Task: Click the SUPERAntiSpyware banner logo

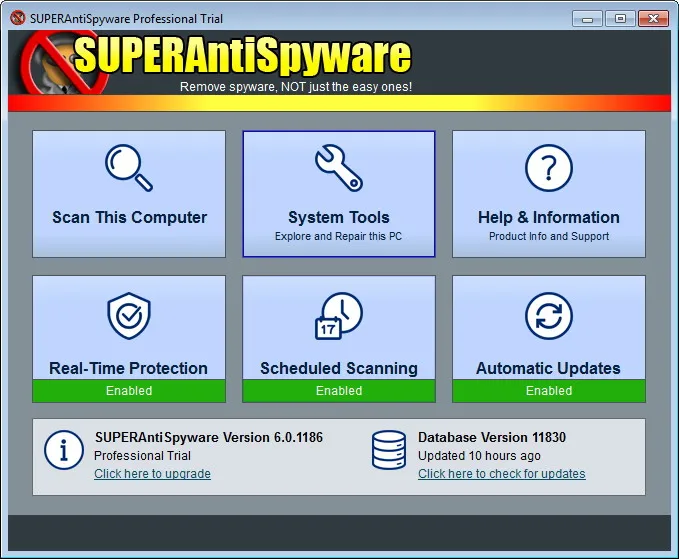Action: coord(217,63)
